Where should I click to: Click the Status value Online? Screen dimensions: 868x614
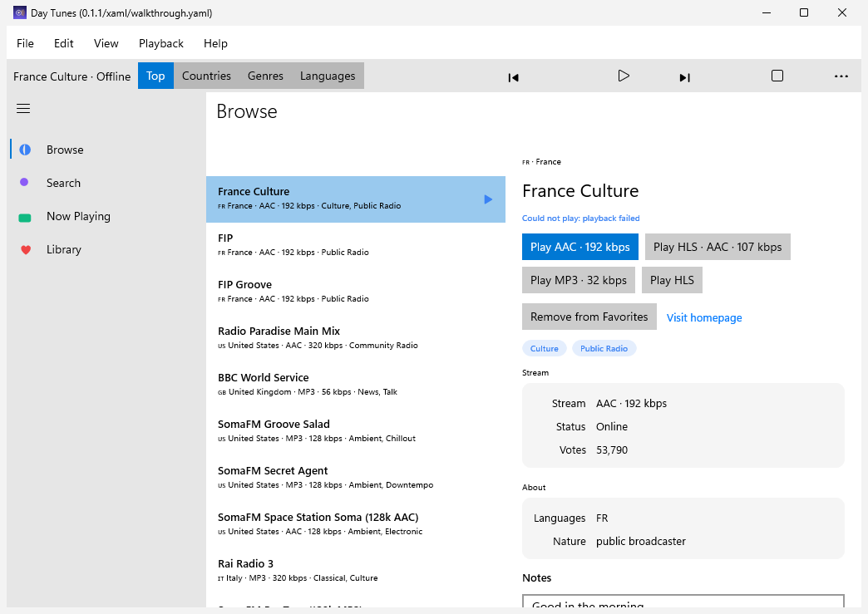point(612,426)
